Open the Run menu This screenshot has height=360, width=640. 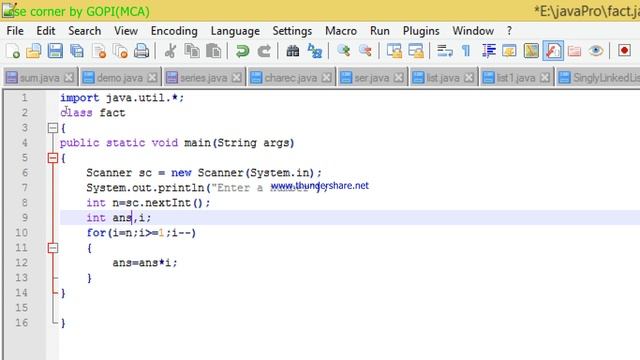tap(380, 31)
